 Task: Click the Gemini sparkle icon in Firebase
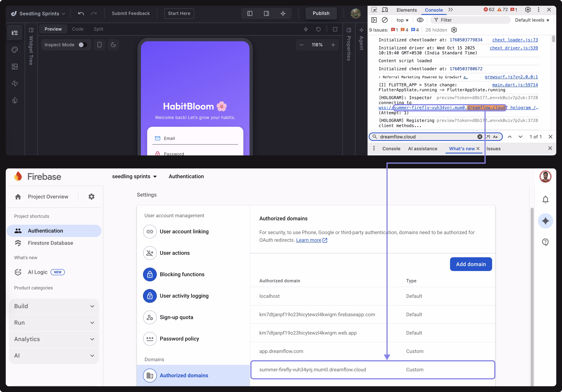point(545,221)
